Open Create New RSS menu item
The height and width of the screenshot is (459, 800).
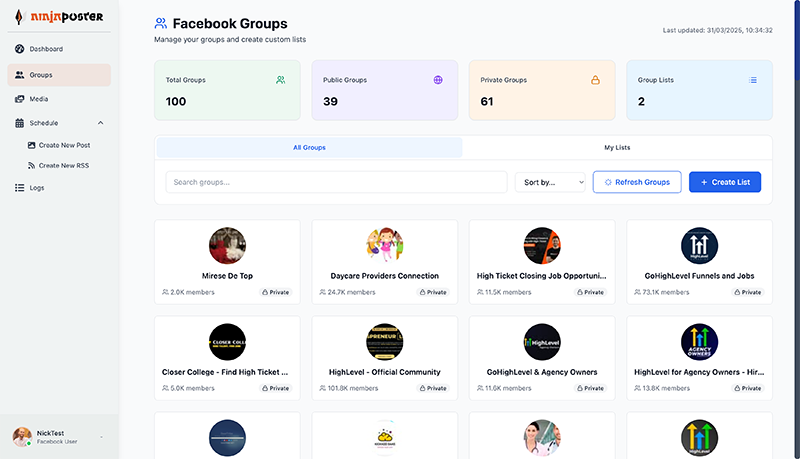tap(59, 166)
